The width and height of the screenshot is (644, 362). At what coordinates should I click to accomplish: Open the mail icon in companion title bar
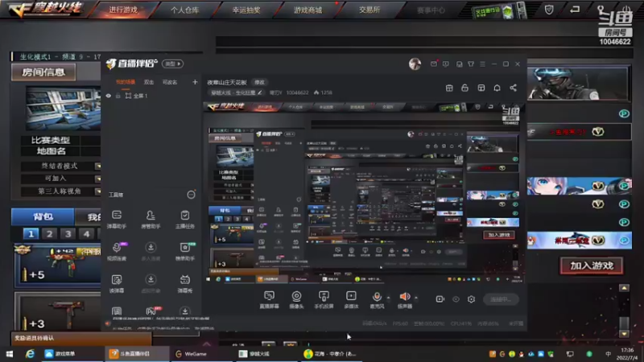[434, 64]
